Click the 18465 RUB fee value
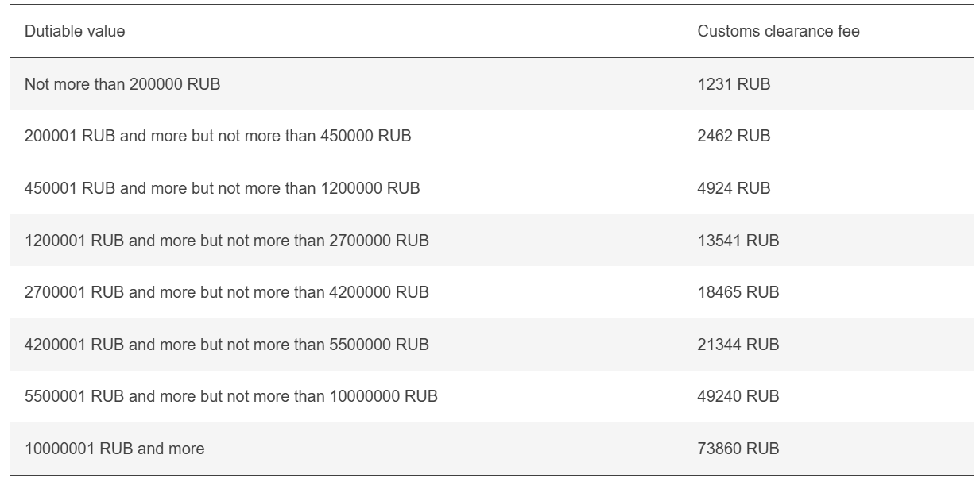This screenshot has width=980, height=482. (x=738, y=292)
